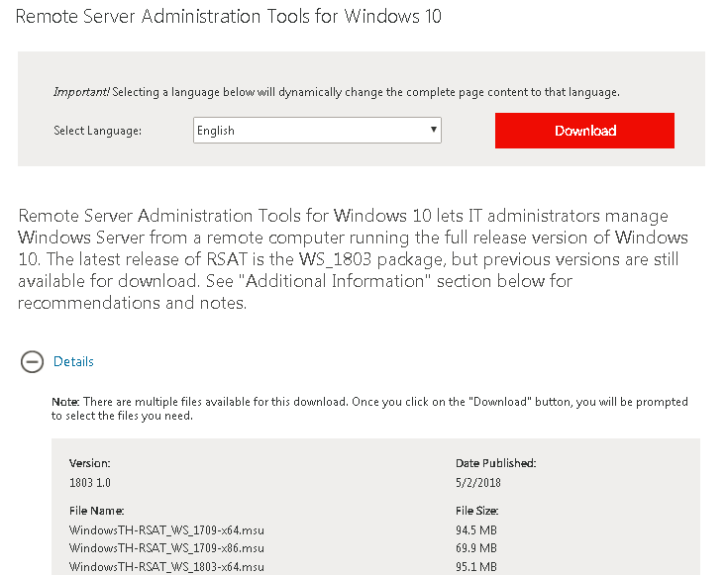728x575 pixels.
Task: Click the Select Language: label
Action: tap(97, 131)
